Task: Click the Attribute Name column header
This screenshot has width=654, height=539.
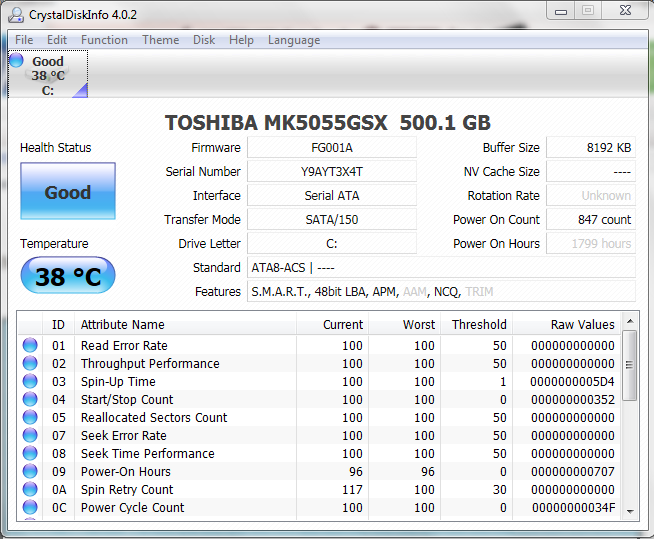Action: (185, 325)
